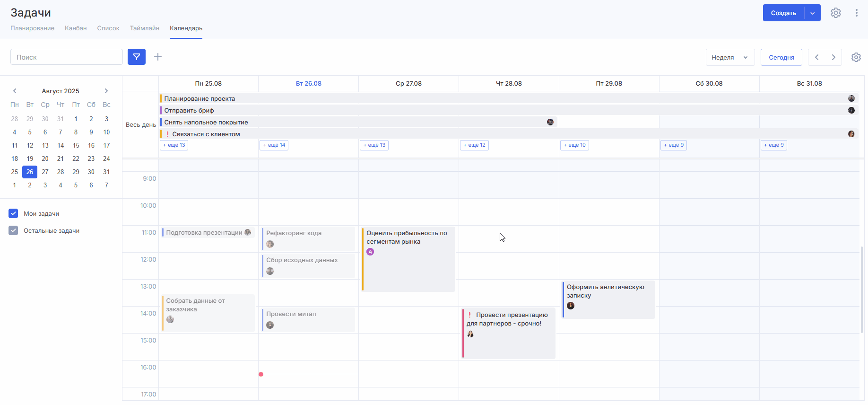Open the Неделя view dropdown
Viewport: 868px width, 405px height.
[729, 57]
